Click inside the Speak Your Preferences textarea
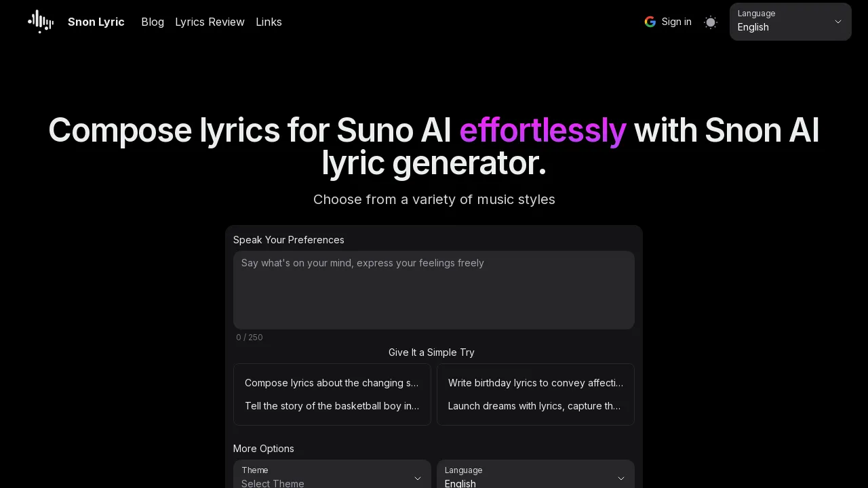The width and height of the screenshot is (868, 488). point(433,290)
